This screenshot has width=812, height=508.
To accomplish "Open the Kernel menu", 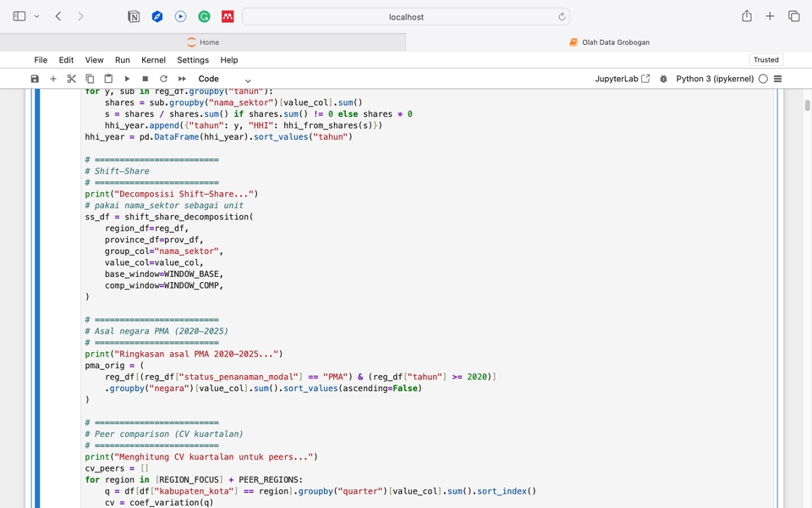I will [x=153, y=60].
